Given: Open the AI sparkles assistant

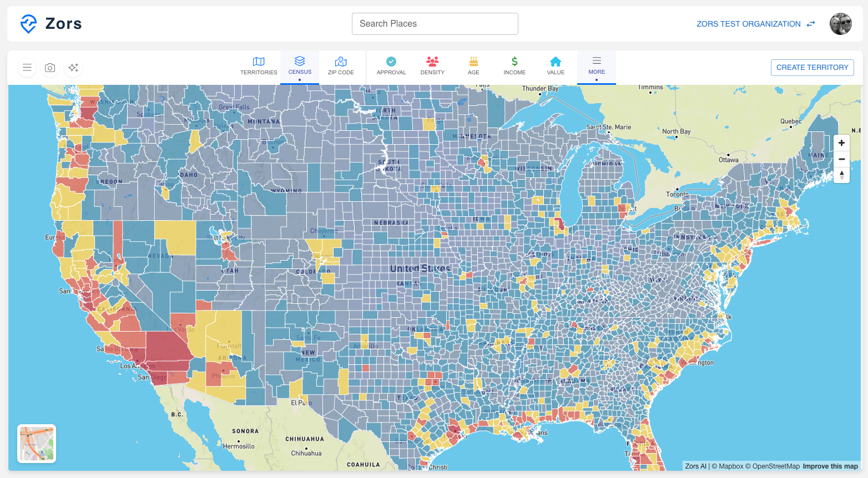Looking at the screenshot, I should tap(73, 67).
